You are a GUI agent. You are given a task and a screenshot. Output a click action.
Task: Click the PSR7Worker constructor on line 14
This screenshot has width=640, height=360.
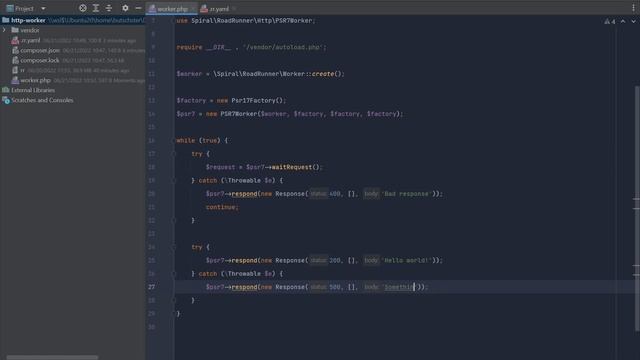(239, 114)
